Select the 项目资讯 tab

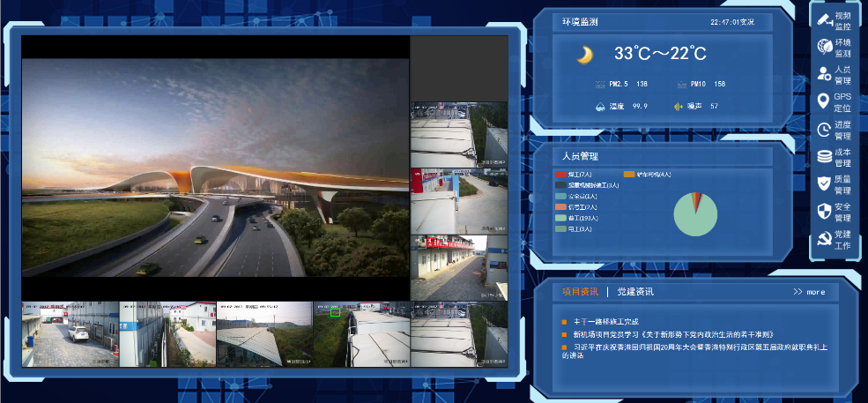[580, 292]
